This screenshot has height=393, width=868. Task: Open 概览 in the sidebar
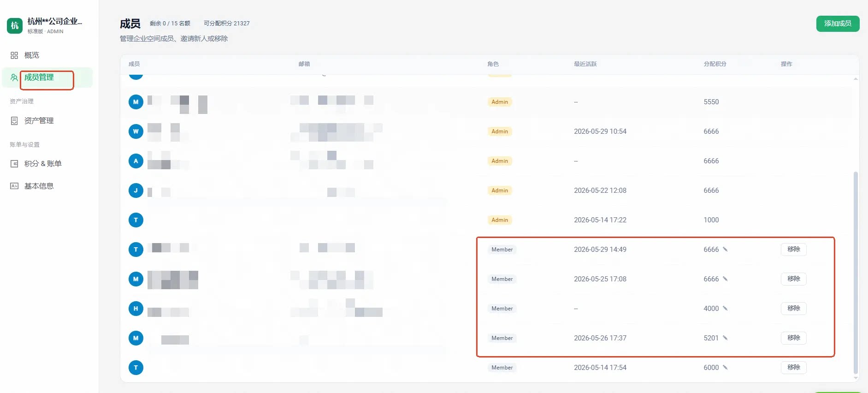(32, 55)
